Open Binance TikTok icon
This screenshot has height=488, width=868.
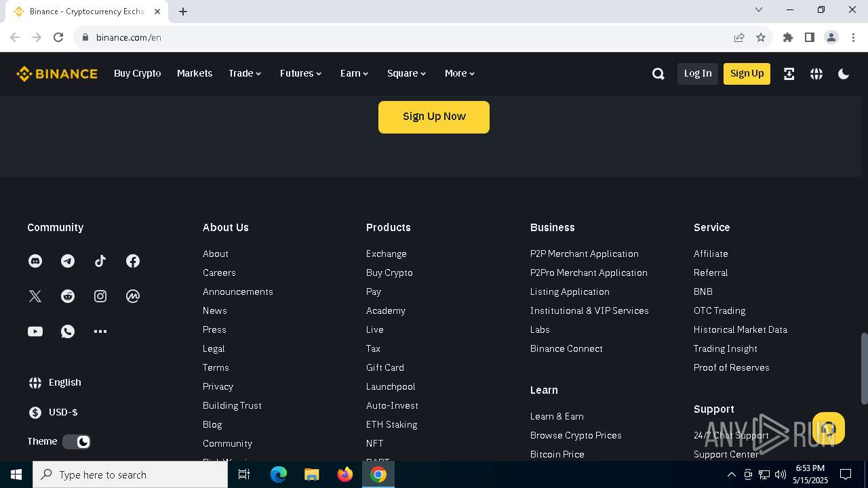click(100, 261)
